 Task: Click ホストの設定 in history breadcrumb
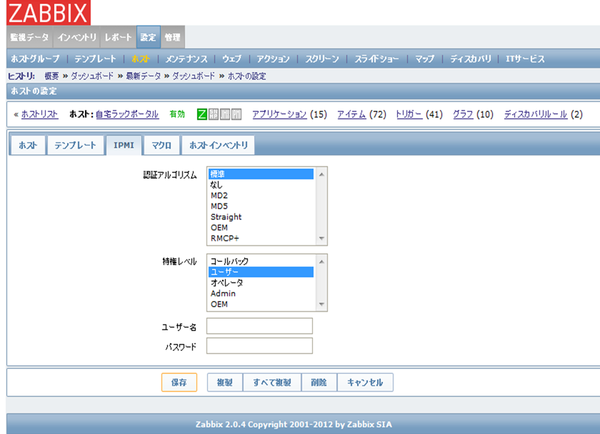(247, 76)
